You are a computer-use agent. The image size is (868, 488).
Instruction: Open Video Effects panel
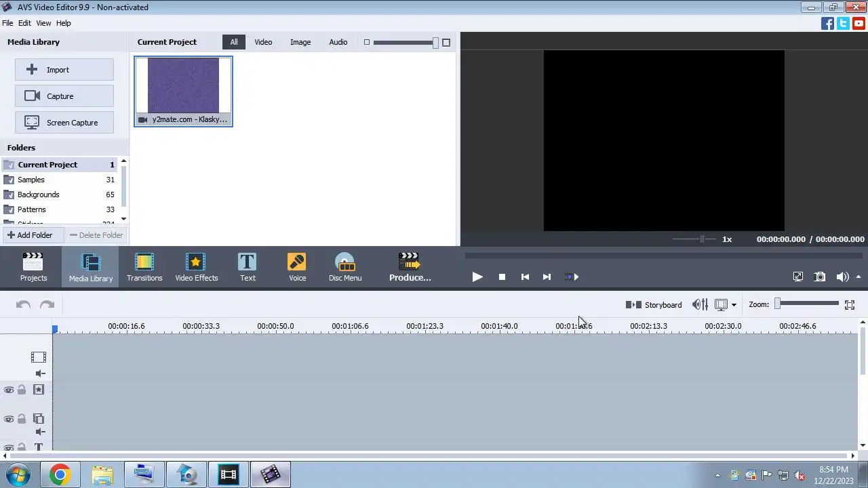click(x=197, y=266)
